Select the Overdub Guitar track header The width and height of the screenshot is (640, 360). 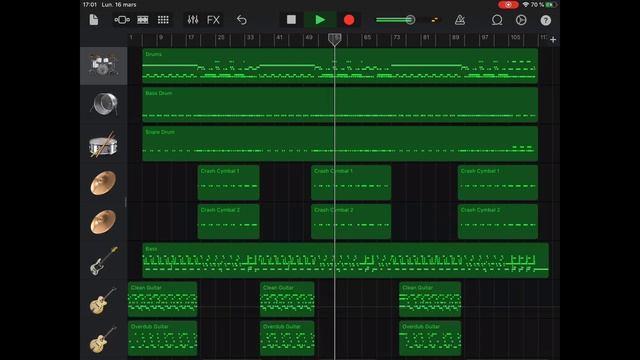pos(104,338)
